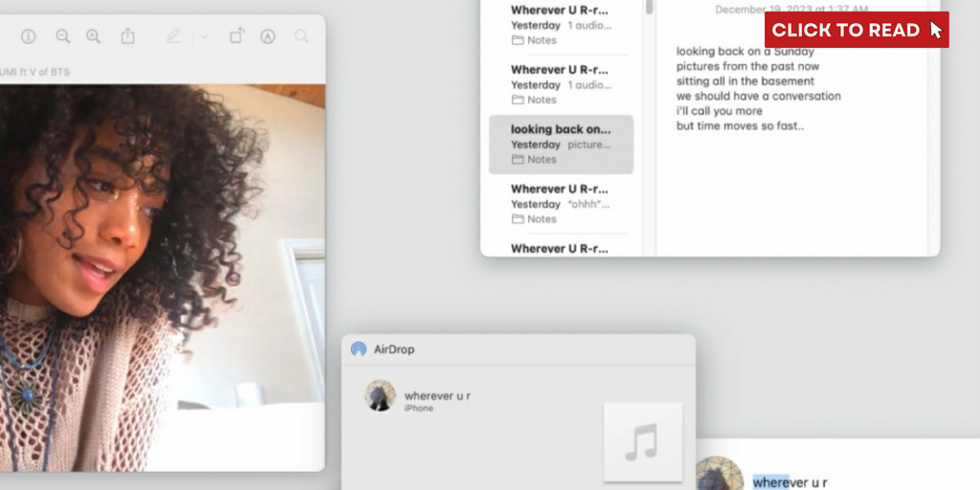Click the 'iPhone' label in AirDrop
This screenshot has width=980, height=490.
419,408
